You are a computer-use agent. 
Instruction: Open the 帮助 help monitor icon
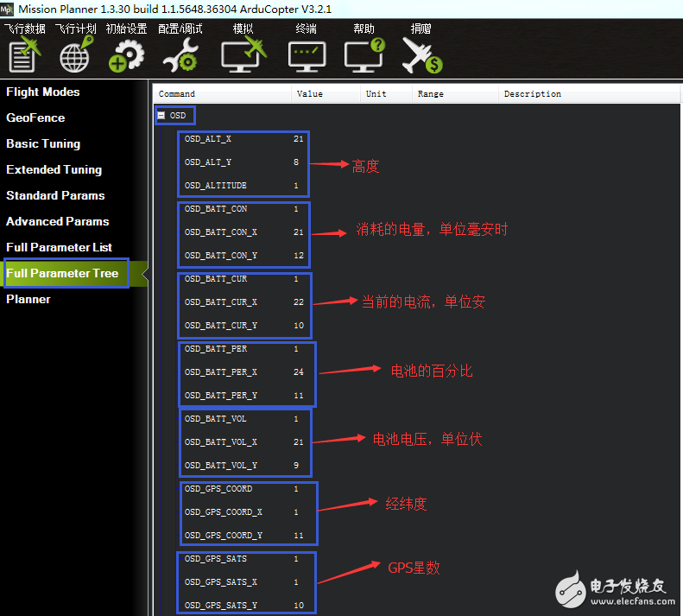pyautogui.click(x=364, y=55)
